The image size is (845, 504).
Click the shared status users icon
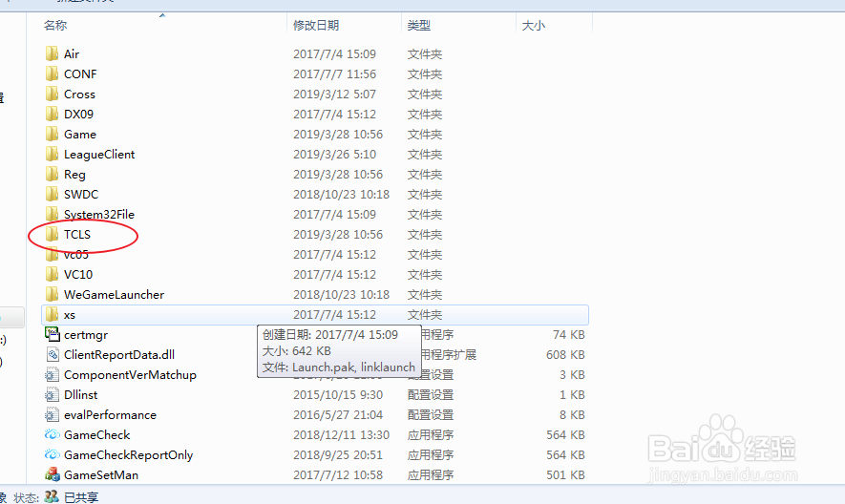[x=52, y=496]
